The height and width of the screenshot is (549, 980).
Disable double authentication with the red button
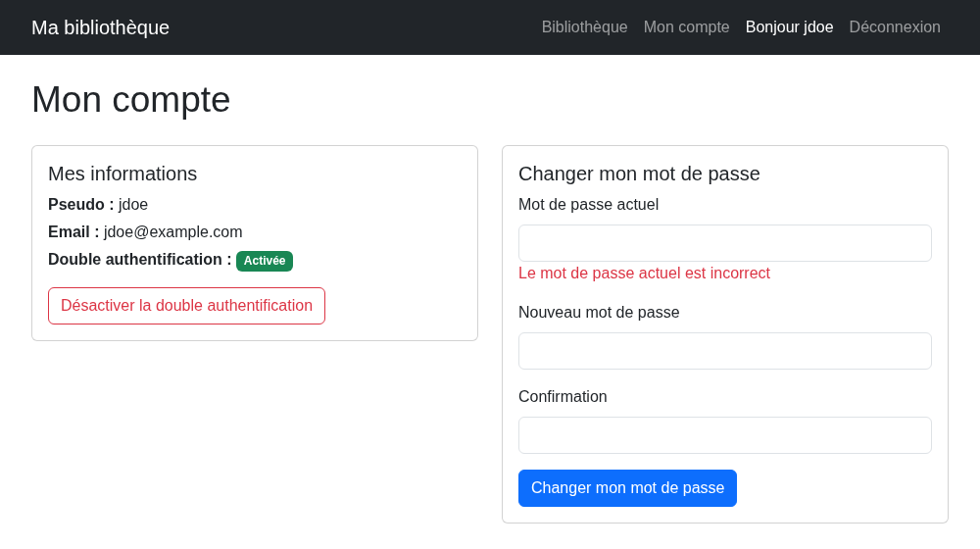pyautogui.click(x=186, y=306)
